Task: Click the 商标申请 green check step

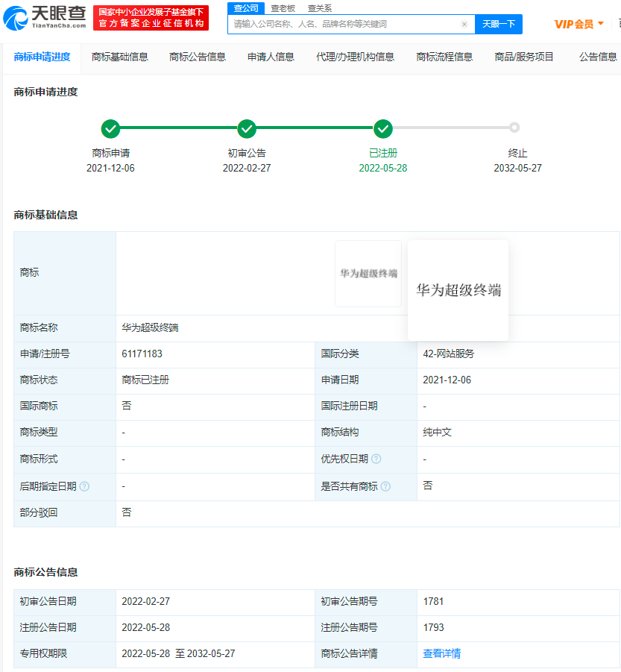Action: [x=110, y=128]
